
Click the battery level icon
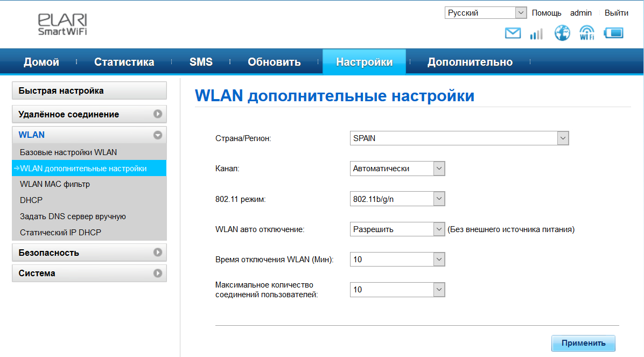coord(613,33)
